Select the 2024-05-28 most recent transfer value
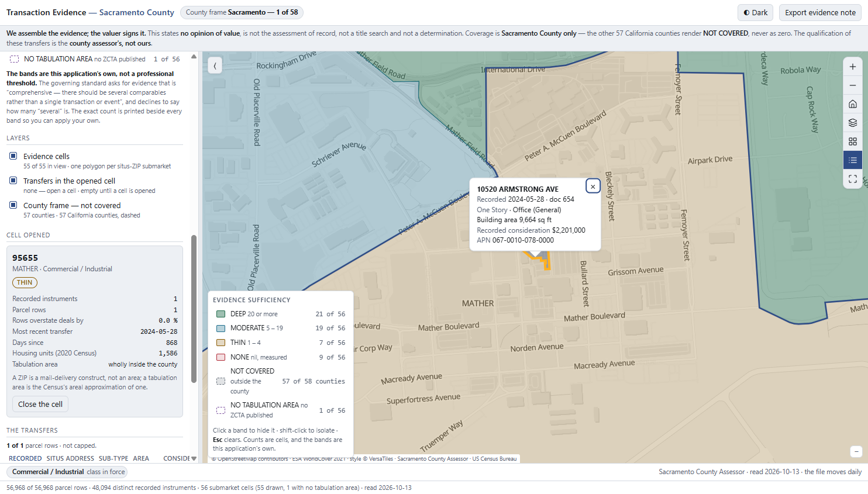 coord(159,331)
